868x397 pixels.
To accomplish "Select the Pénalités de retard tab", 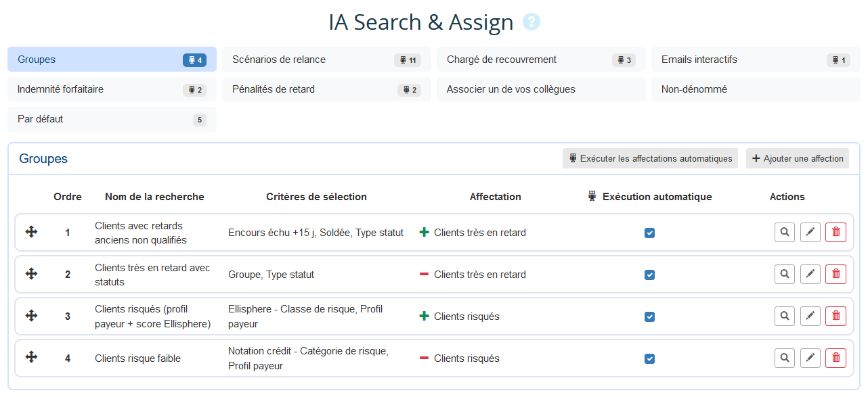I will pos(326,89).
